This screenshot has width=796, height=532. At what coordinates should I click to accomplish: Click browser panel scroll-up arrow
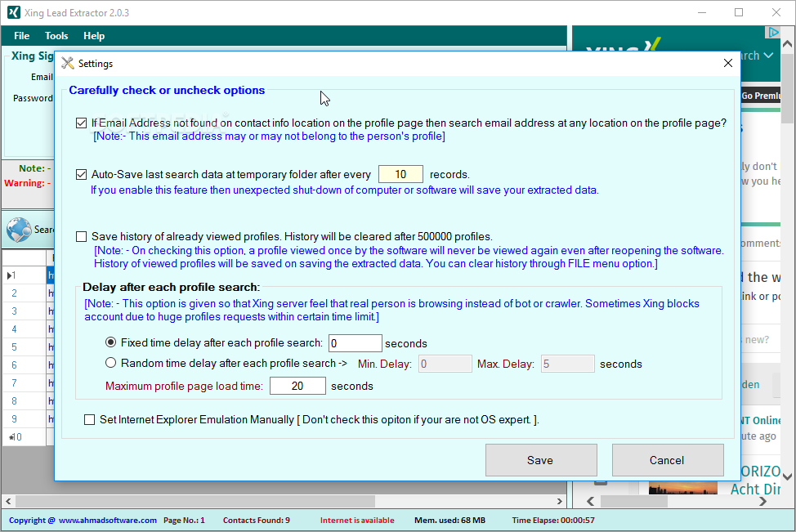(x=787, y=44)
